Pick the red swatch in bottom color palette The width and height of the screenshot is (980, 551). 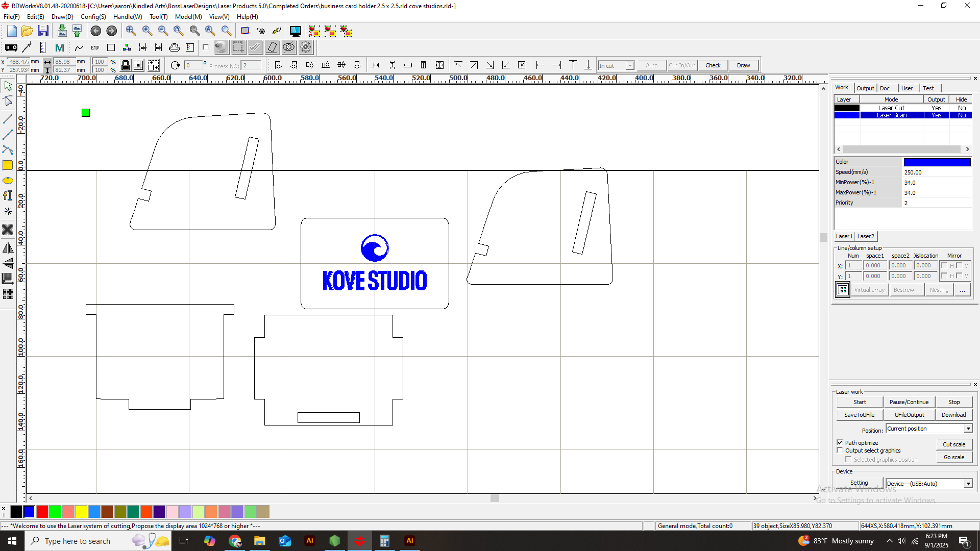tap(42, 511)
